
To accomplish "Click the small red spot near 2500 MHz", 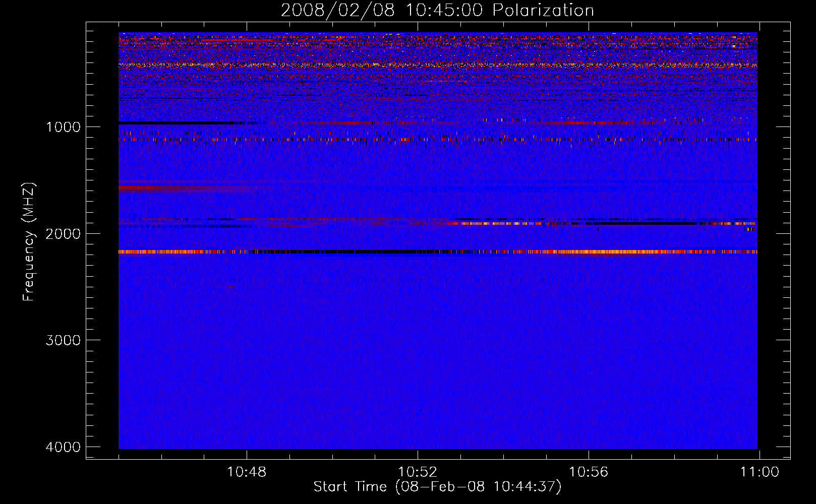I will (x=231, y=286).
